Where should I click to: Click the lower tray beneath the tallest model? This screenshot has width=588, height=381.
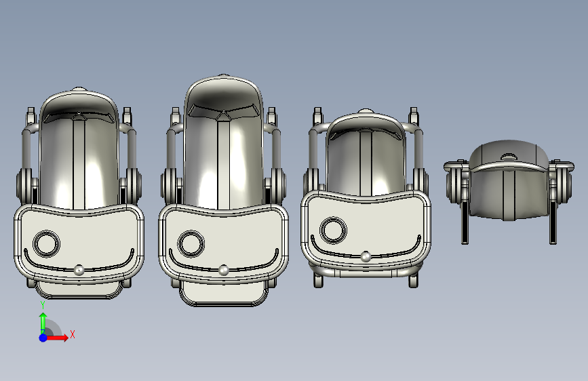pos(224,294)
